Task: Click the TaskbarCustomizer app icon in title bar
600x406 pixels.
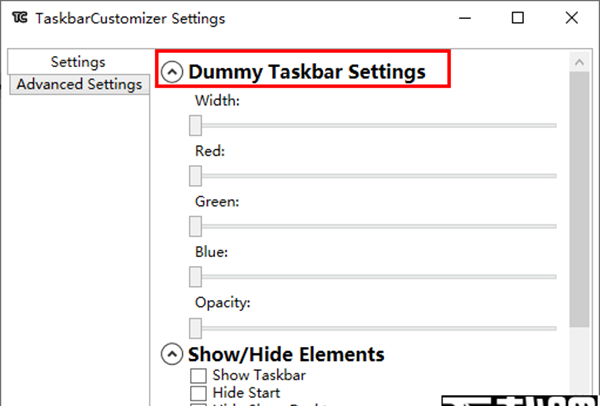Action: pos(20,18)
